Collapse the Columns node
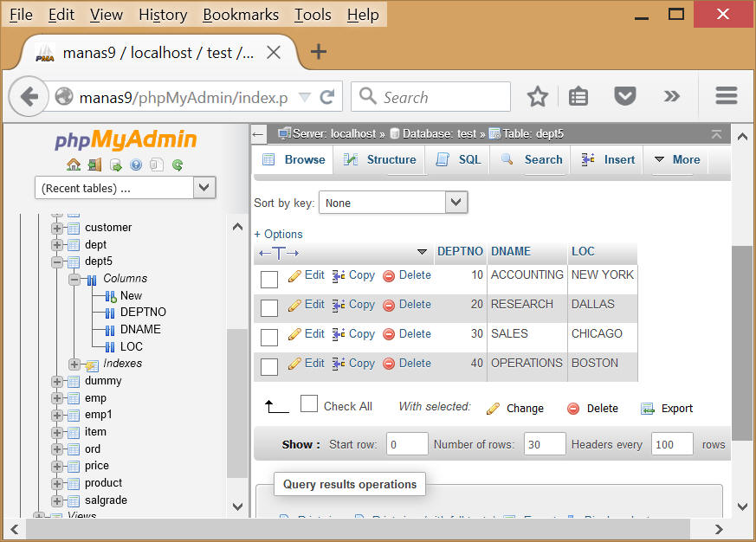This screenshot has width=756, height=542. (x=74, y=279)
